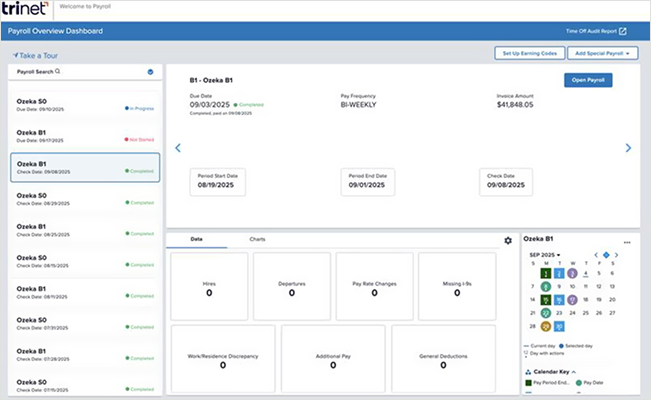Select Ozeka S0 payroll with check date 07/31/2025
Viewport: 651px width, 400px height.
click(x=85, y=324)
